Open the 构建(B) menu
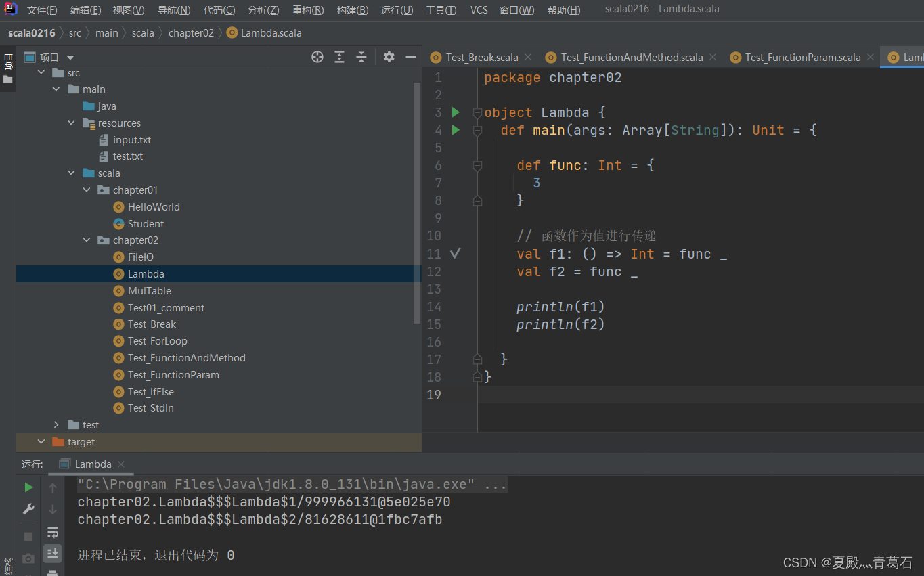The width and height of the screenshot is (924, 576). [x=353, y=10]
